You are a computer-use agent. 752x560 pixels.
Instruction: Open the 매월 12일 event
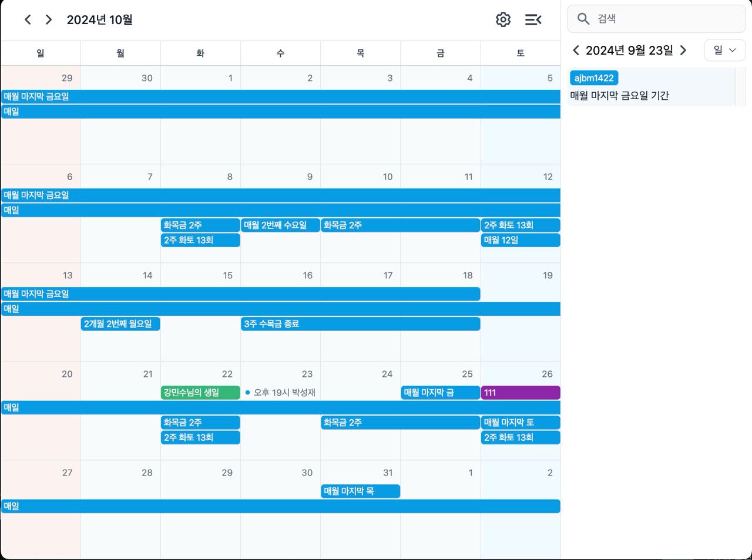(x=520, y=240)
